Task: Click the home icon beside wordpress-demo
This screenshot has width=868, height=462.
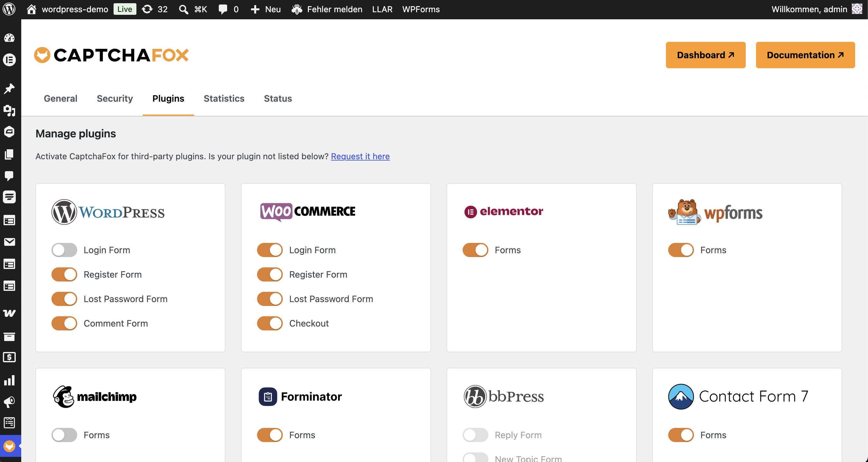Action: [x=31, y=9]
